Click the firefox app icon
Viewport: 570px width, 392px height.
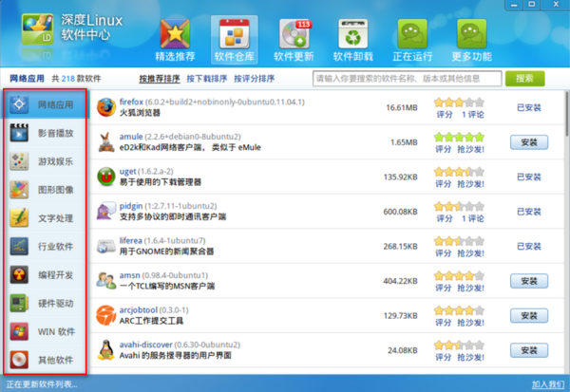(106, 107)
